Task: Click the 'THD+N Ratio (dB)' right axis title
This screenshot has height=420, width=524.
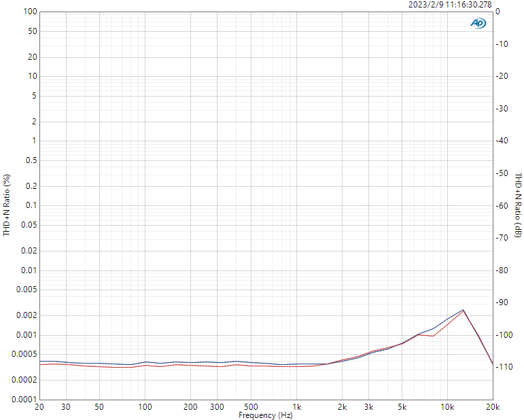Action: pos(518,205)
